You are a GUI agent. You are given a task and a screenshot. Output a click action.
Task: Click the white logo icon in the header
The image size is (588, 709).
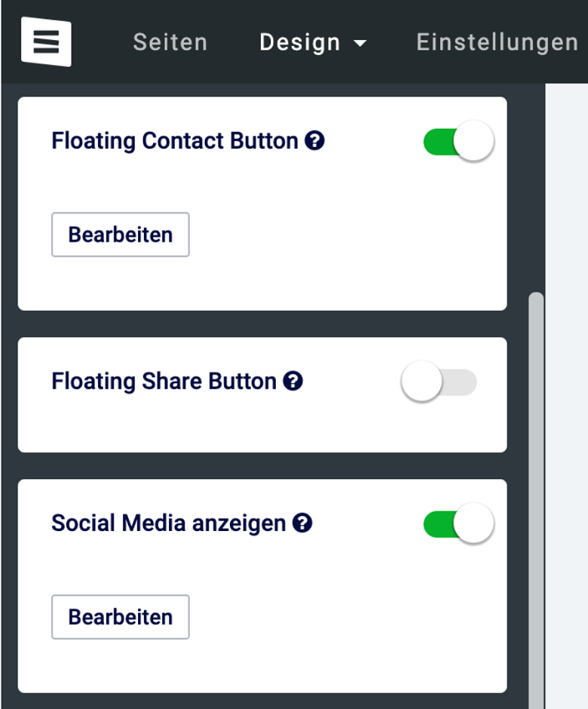click(x=46, y=41)
